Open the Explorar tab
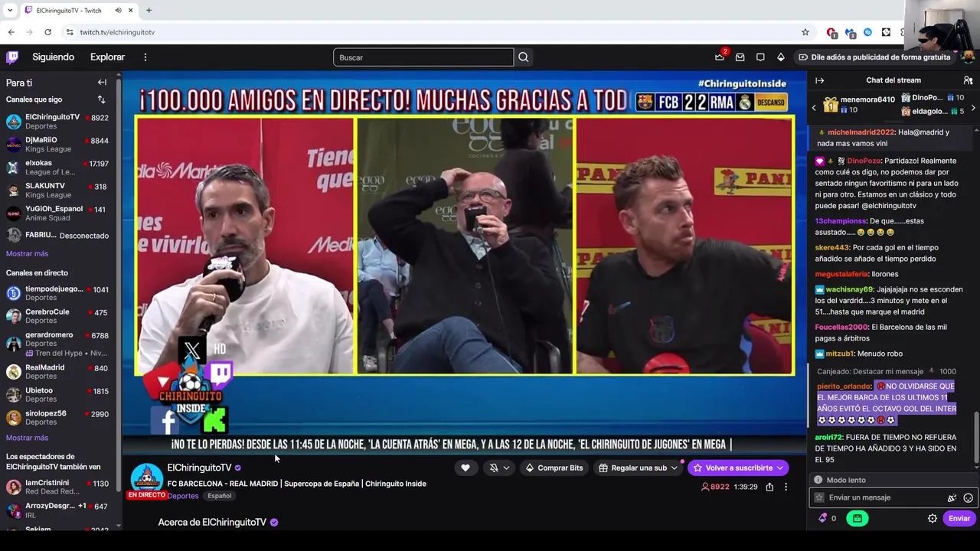 click(107, 57)
